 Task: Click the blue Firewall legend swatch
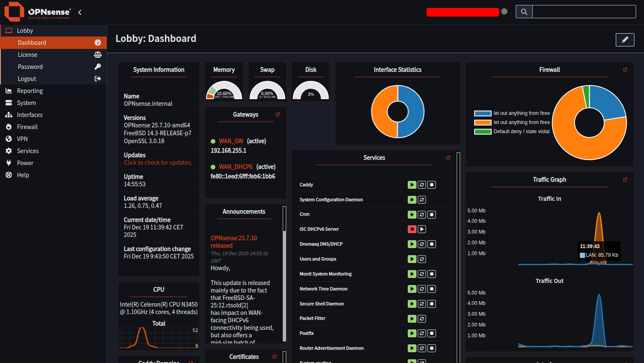tap(482, 113)
